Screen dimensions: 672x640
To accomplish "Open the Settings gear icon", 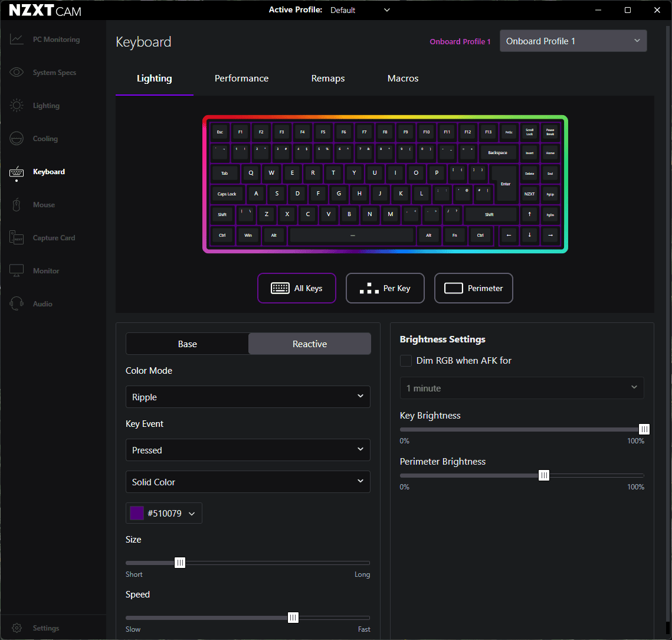I will point(17,628).
